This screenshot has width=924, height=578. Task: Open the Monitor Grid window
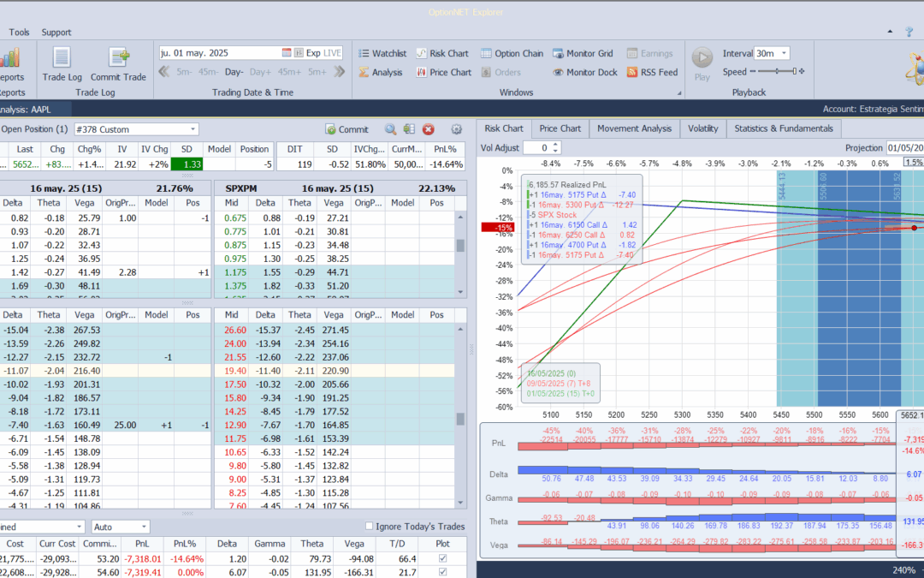tap(583, 53)
